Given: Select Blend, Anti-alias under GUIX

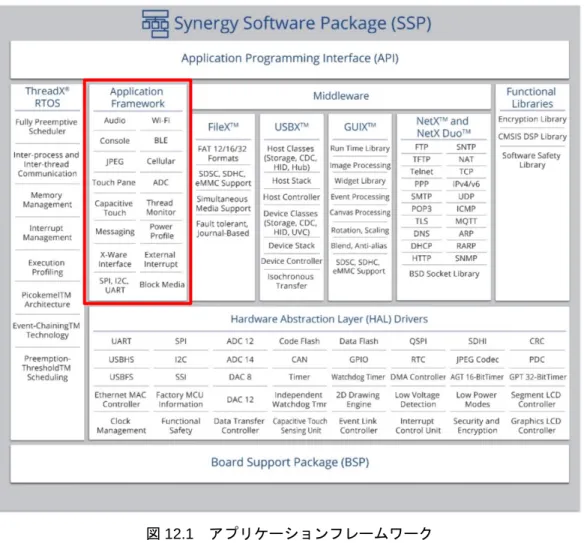Looking at the screenshot, I should click(x=359, y=246).
